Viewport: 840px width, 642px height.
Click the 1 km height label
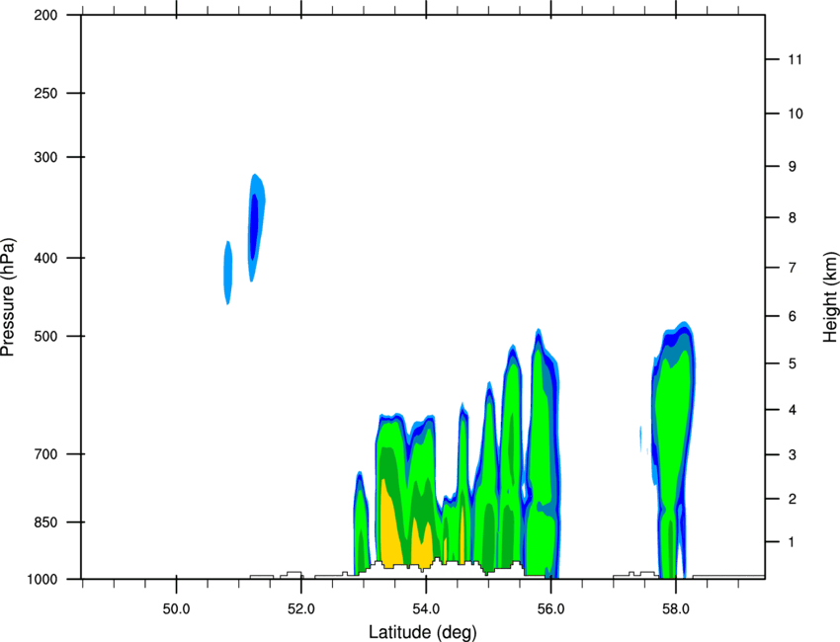coord(792,542)
